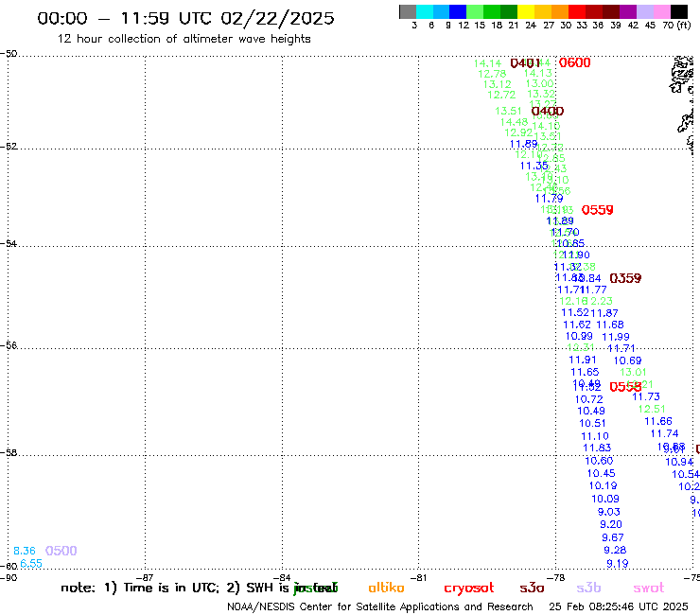Click the 9.03 wave height value
700x615 pixels.
pyautogui.click(x=609, y=512)
